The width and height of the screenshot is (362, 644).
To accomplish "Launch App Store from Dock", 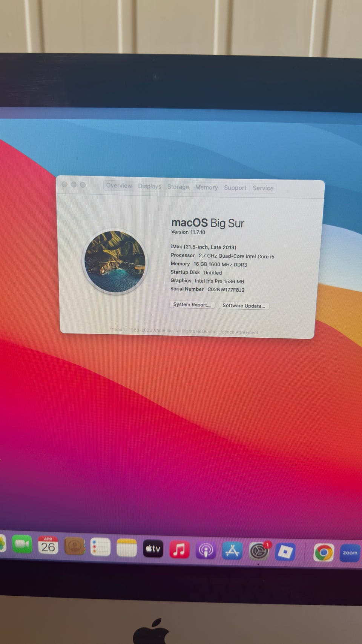I will click(232, 551).
